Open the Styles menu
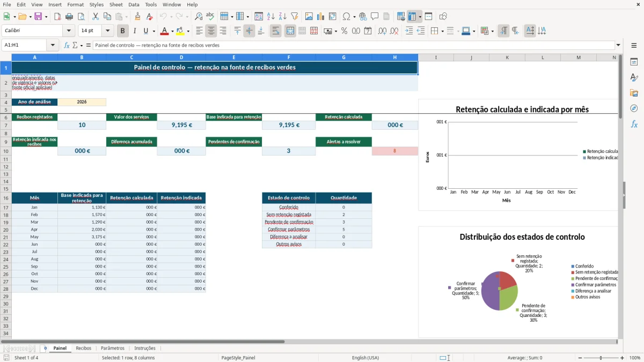Screen dimensions: 644x362 click(x=97, y=4)
